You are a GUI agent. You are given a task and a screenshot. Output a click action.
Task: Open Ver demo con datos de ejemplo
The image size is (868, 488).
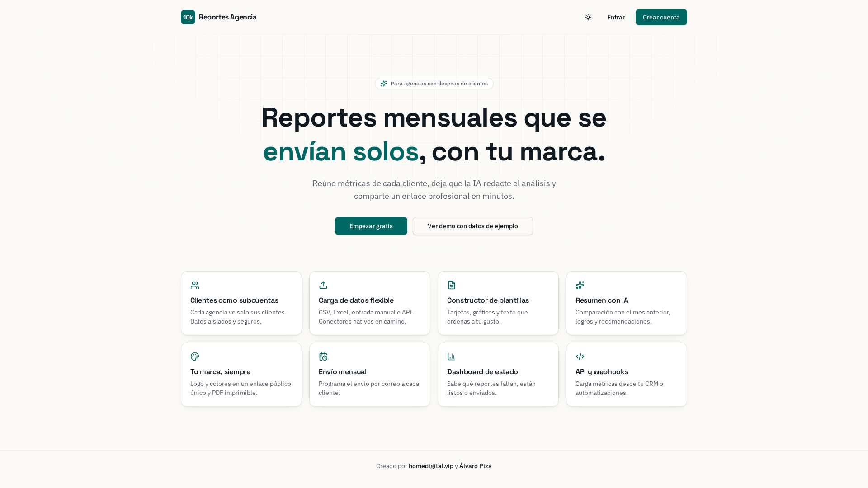click(x=473, y=226)
